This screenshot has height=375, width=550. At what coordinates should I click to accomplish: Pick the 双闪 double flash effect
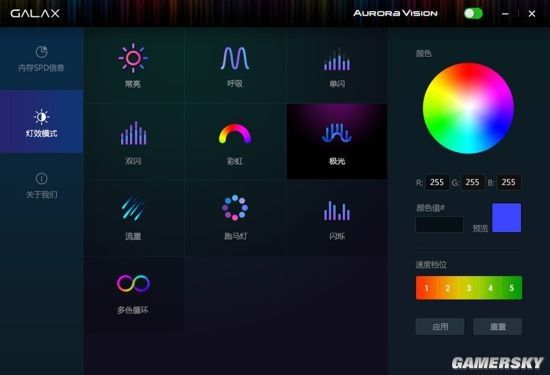point(133,142)
